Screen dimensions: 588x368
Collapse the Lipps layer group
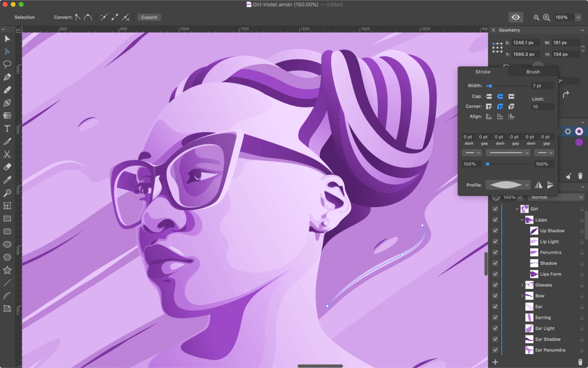[x=522, y=220]
